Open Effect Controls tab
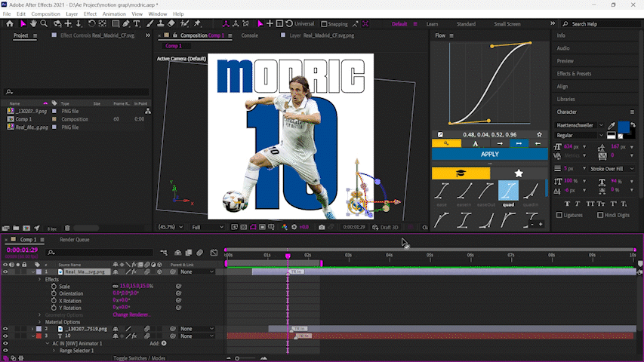Viewport: 644px width, 362px height. pos(97,35)
